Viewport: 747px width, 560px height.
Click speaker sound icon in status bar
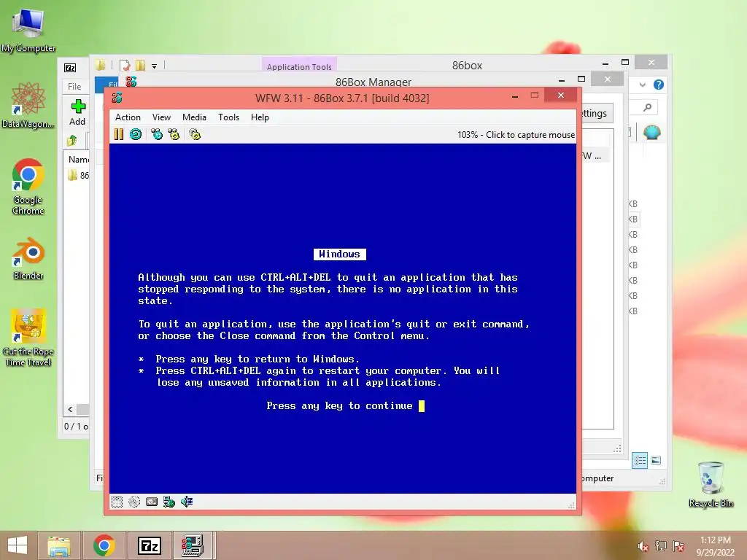187,502
